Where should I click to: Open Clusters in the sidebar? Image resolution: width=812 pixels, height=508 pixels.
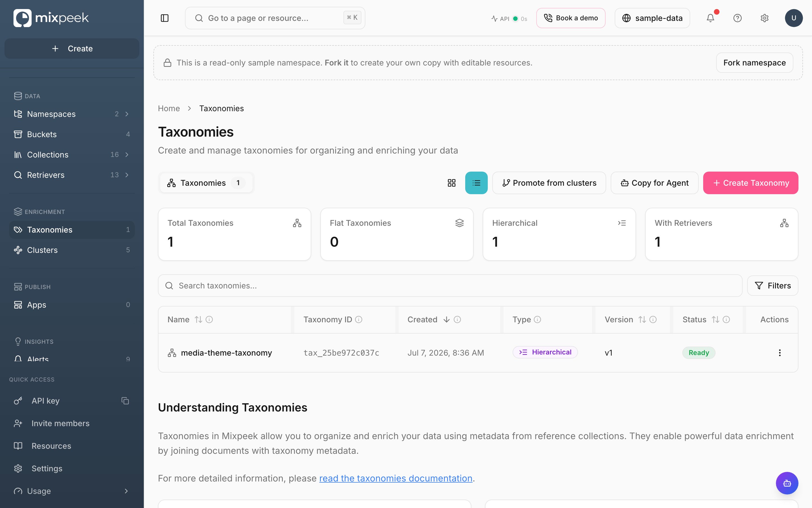[72, 250]
